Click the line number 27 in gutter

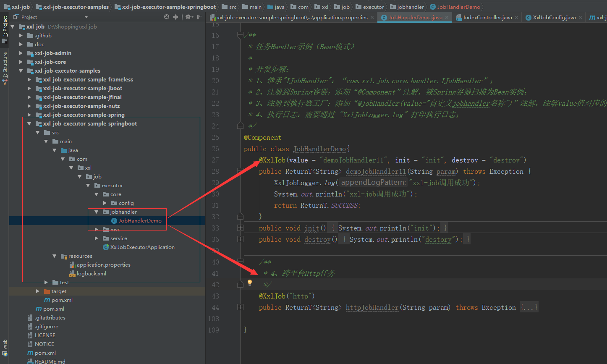[x=215, y=160]
